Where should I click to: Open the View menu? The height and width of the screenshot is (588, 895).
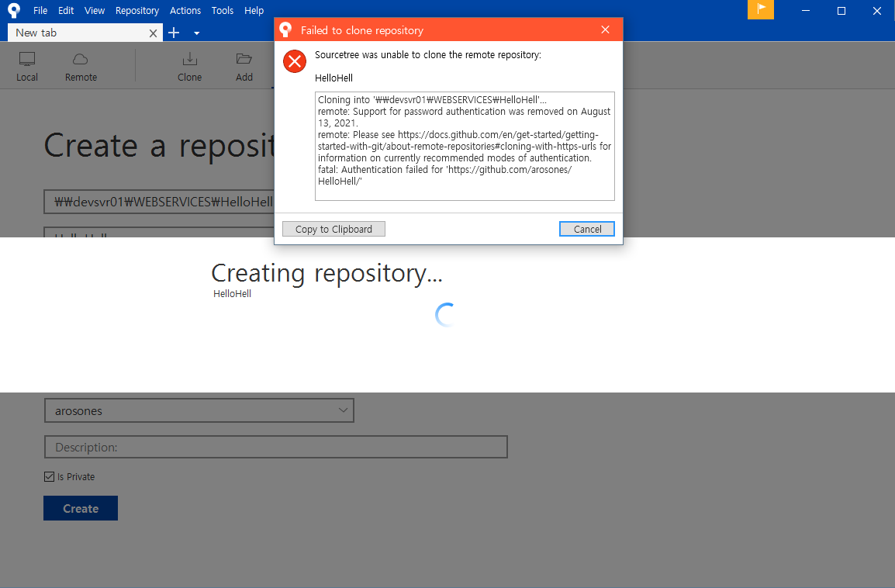point(94,10)
